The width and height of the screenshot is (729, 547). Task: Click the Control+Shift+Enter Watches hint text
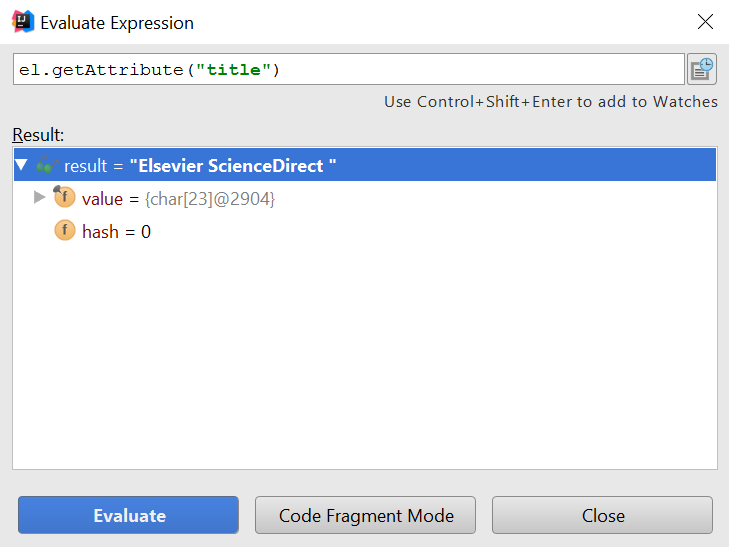pyautogui.click(x=551, y=102)
